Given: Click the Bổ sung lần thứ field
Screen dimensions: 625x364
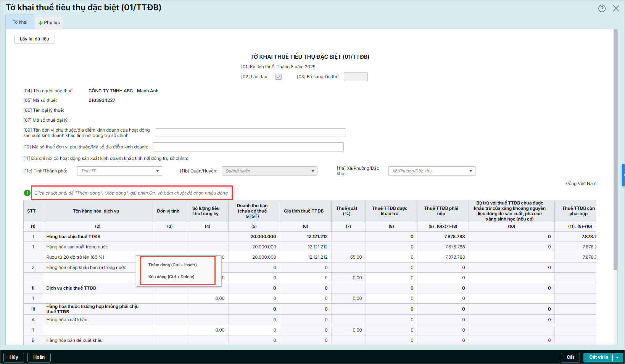Looking at the screenshot, I should point(355,77).
